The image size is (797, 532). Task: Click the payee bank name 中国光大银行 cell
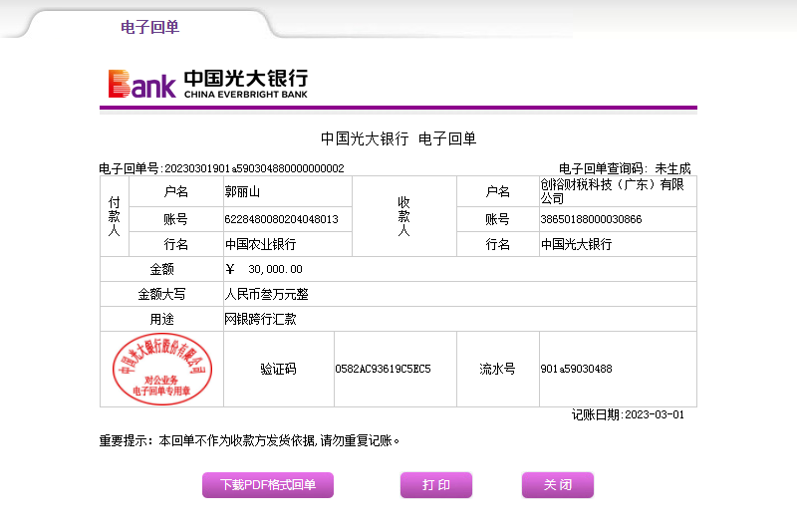pyautogui.click(x=618, y=244)
